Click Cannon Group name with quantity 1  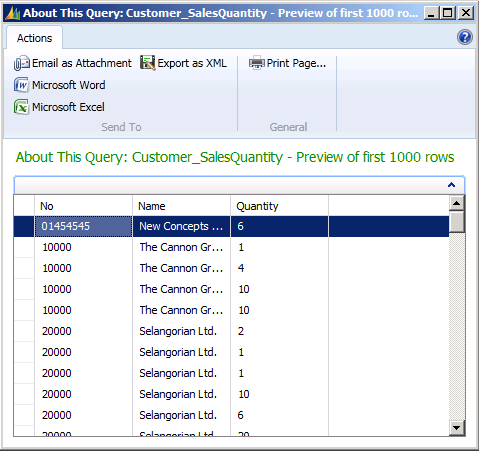click(181, 247)
